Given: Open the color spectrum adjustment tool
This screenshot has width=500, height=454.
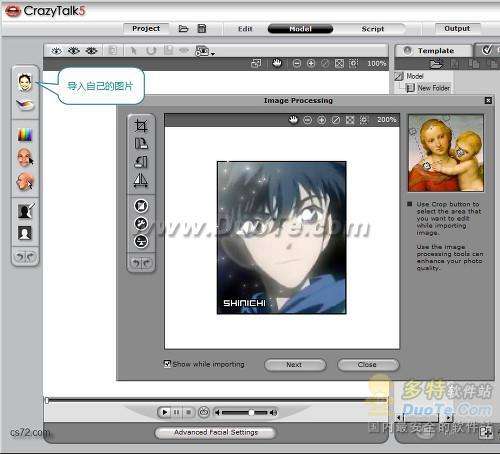Looking at the screenshot, I should (25, 135).
